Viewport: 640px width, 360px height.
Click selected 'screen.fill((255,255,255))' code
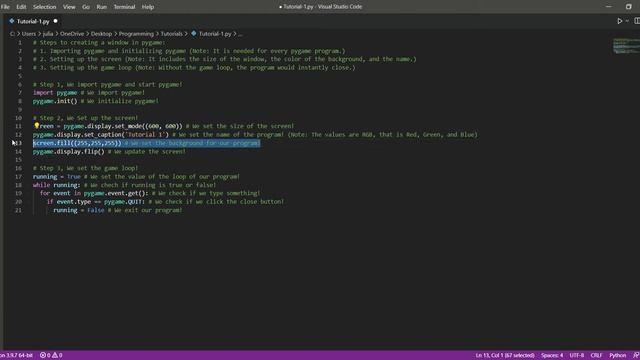77,143
